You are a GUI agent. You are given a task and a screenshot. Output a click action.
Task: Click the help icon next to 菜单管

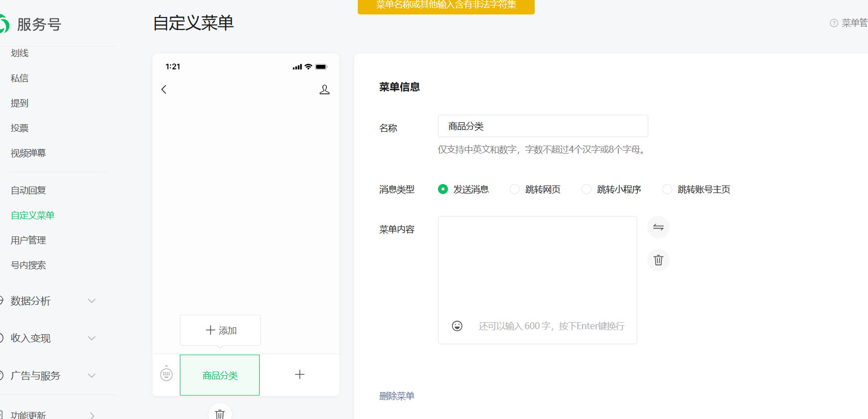[834, 23]
